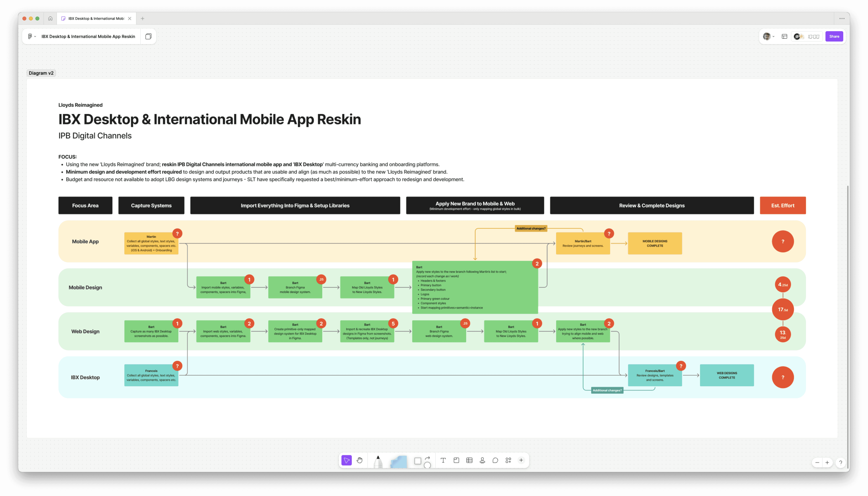Open a new tab
This screenshot has width=868, height=496.
point(142,18)
